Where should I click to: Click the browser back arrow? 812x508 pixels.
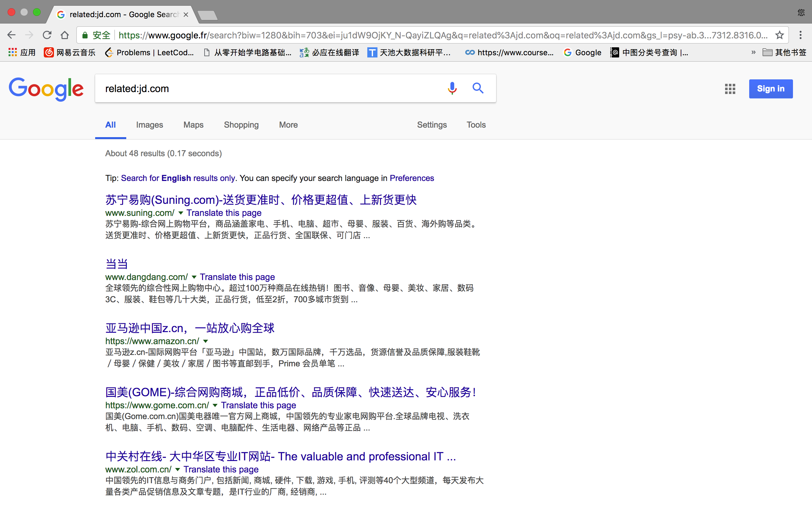coord(11,35)
